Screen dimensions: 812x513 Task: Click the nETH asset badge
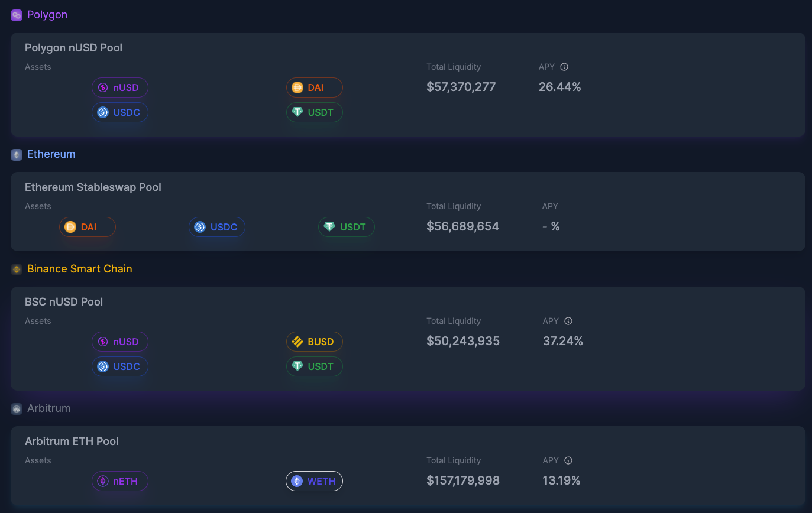[x=119, y=480]
